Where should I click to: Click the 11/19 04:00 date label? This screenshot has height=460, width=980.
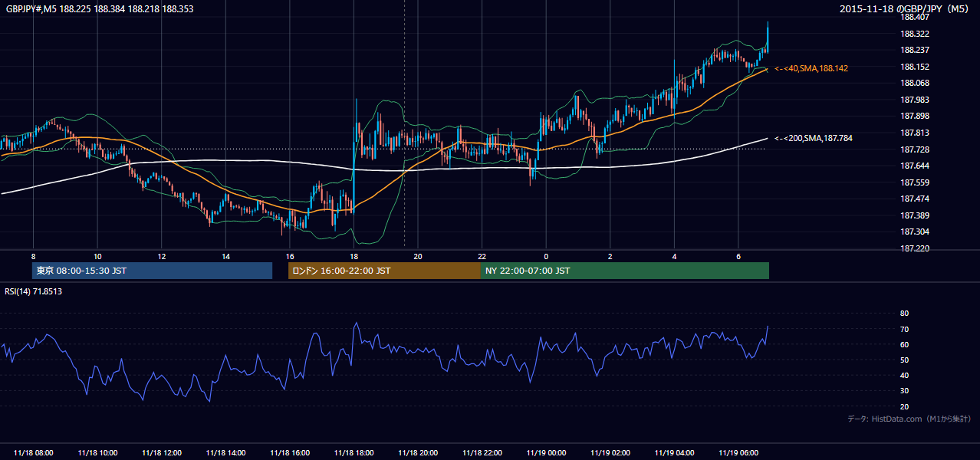[x=674, y=453]
